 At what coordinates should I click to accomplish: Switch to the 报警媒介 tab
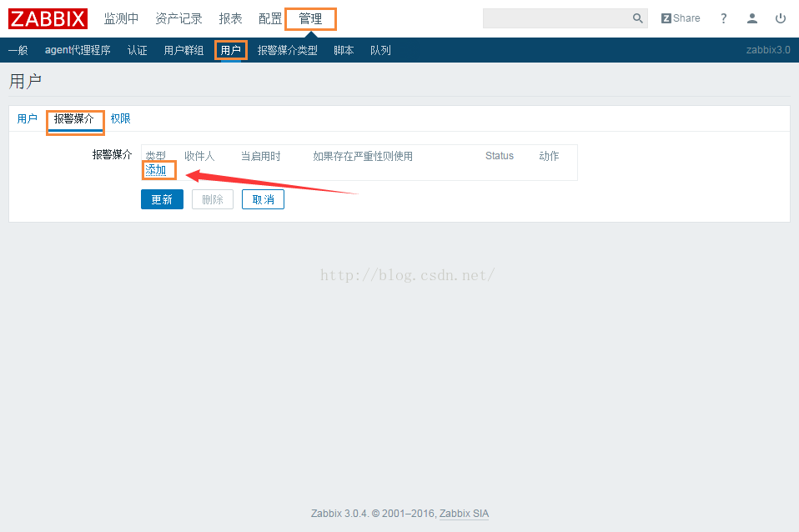(74, 118)
